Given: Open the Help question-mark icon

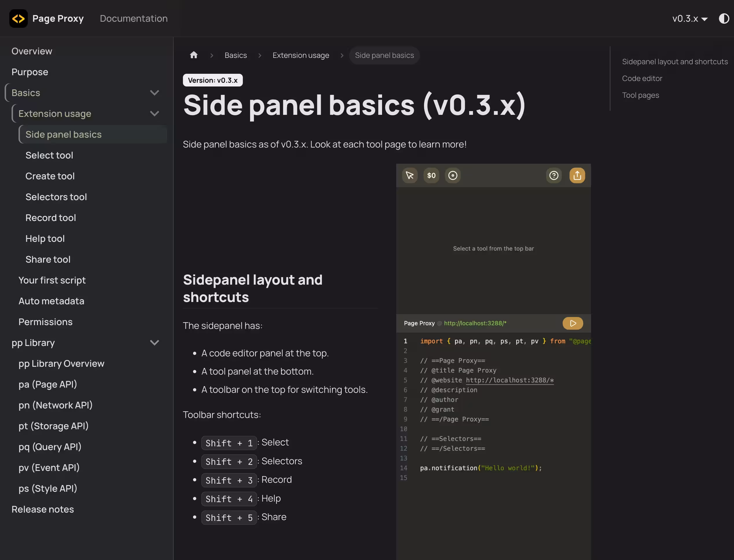Looking at the screenshot, I should point(554,175).
